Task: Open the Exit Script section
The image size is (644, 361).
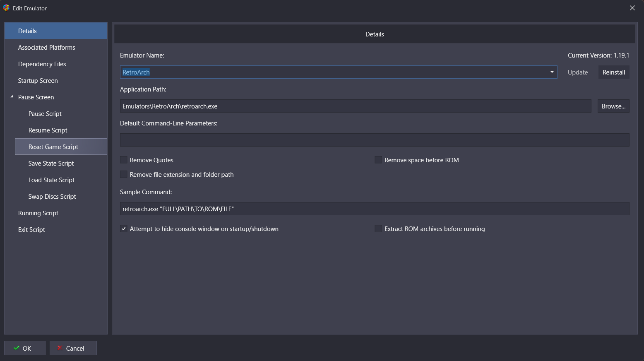Action: [56, 229]
